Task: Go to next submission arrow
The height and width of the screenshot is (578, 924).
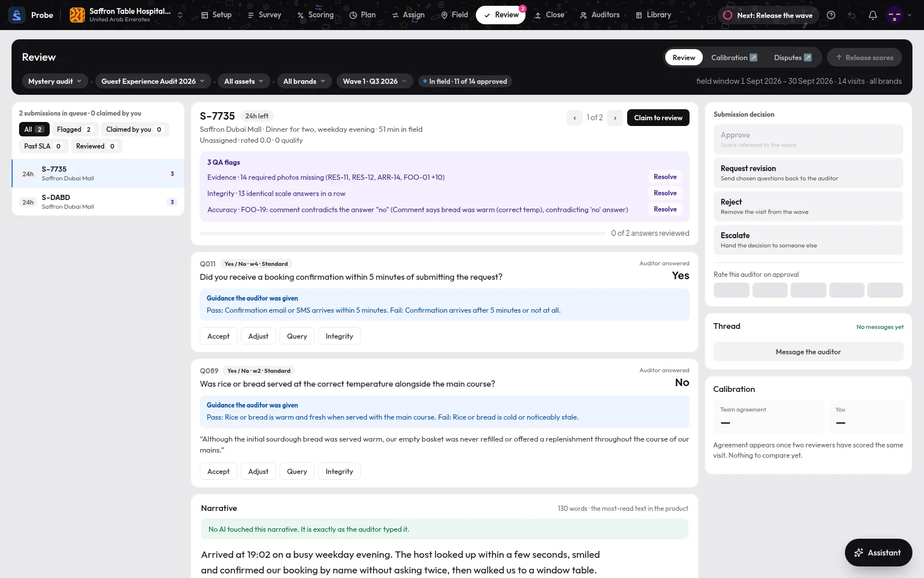Action: pyautogui.click(x=615, y=118)
